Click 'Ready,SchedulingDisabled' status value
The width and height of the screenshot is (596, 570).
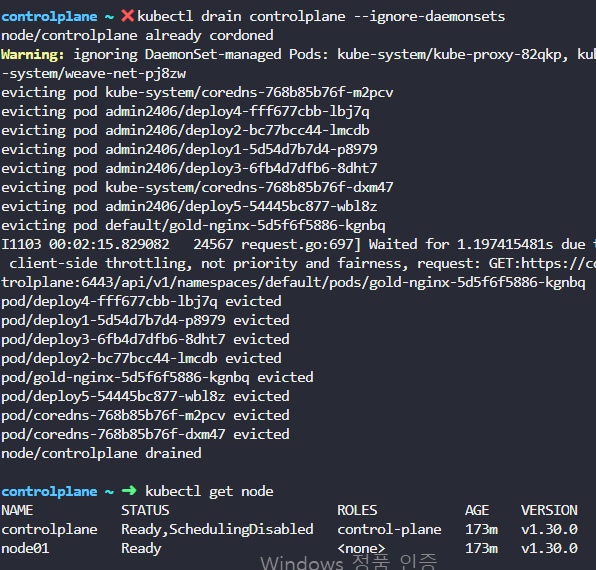coord(217,530)
